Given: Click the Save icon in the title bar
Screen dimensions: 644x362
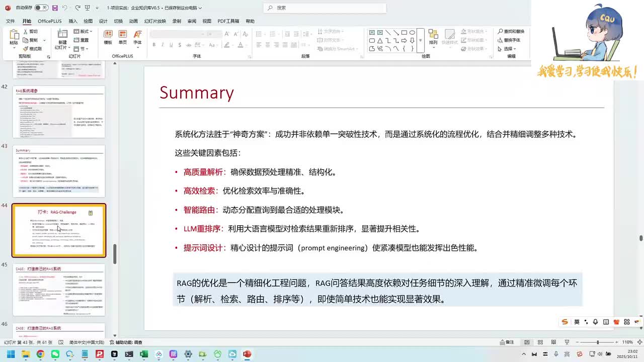Looking at the screenshot, I should (54, 8).
